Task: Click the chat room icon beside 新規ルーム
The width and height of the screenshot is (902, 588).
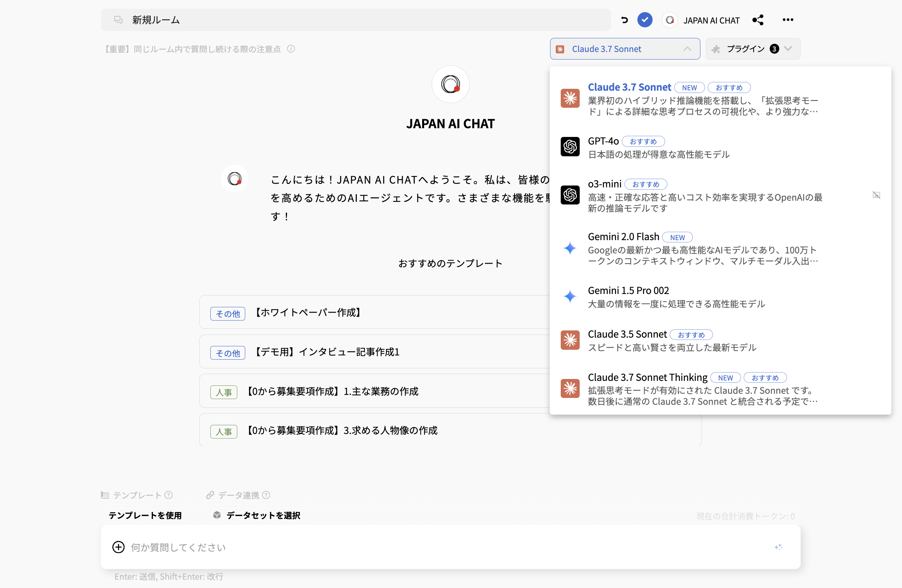Action: tap(118, 20)
